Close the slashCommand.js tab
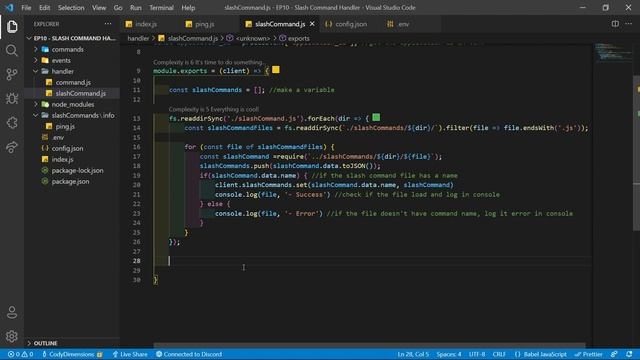 (312, 24)
